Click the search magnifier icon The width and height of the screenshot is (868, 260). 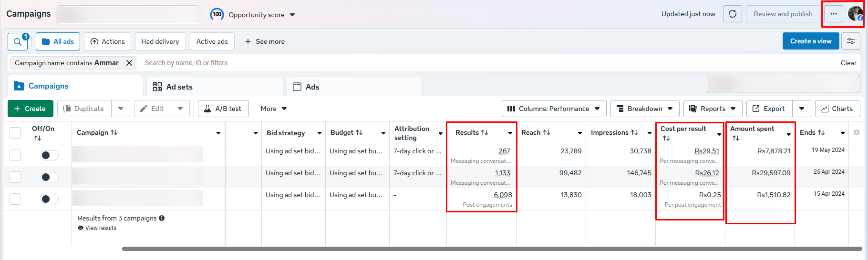coord(18,42)
